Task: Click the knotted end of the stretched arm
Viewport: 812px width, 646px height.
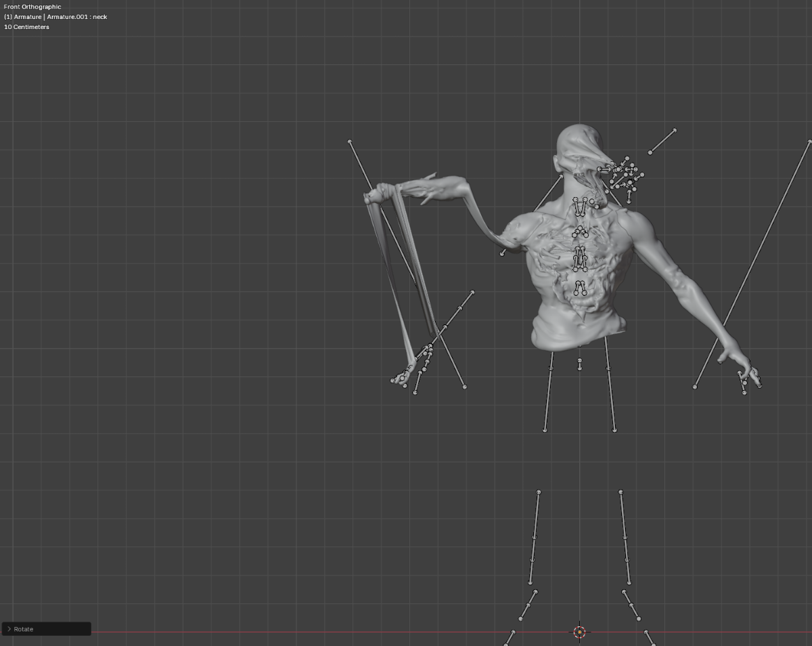Action: (373, 196)
